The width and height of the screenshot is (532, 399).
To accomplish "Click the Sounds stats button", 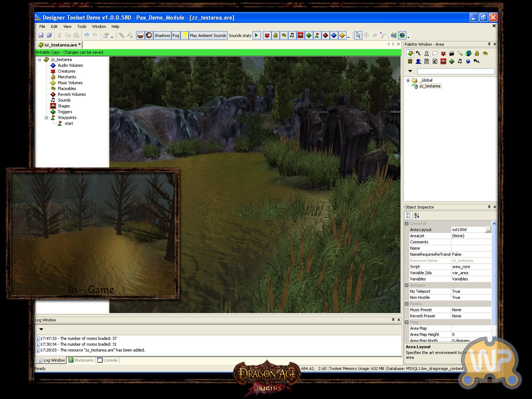I will (240, 35).
